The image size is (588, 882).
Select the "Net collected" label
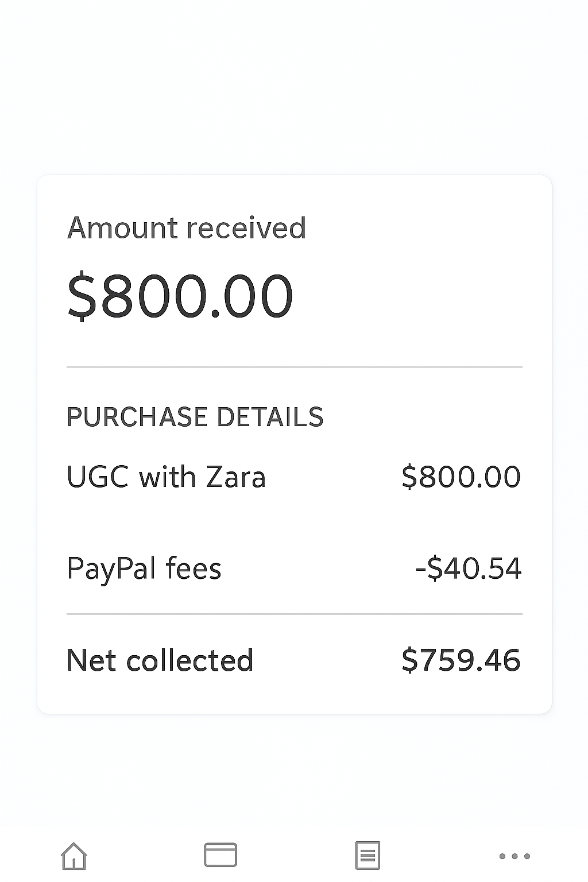[160, 660]
